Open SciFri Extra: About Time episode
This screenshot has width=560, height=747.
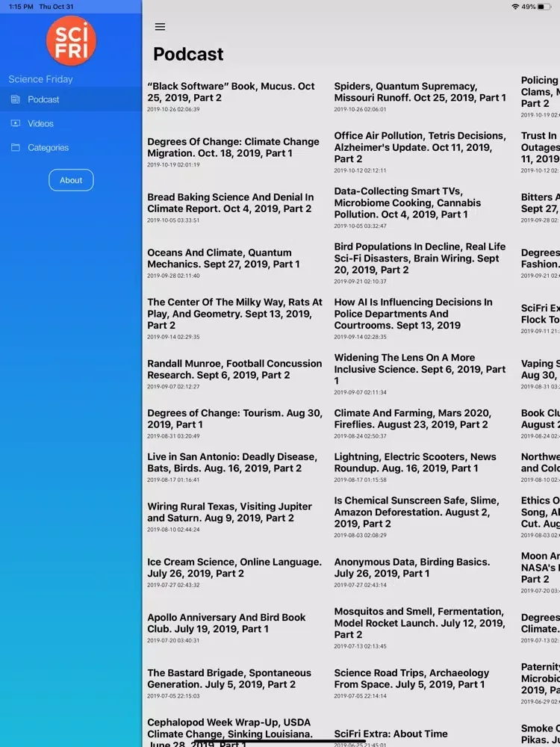[x=391, y=734]
